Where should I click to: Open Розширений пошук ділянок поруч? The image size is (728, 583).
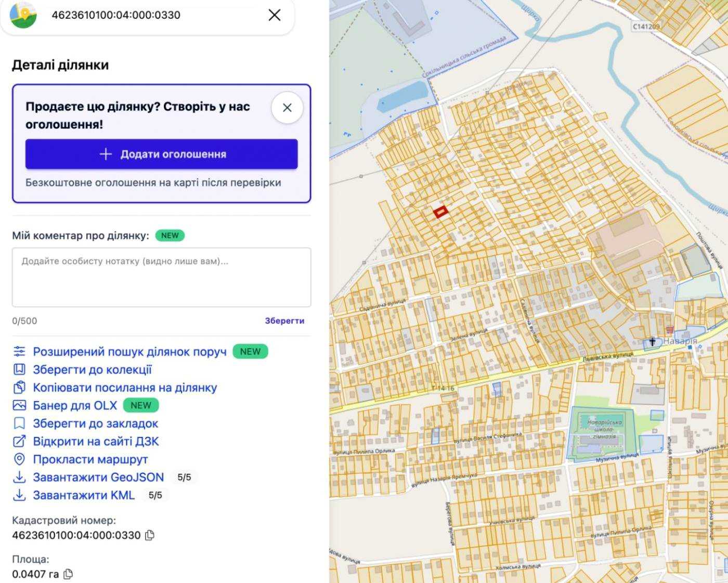[x=130, y=352]
